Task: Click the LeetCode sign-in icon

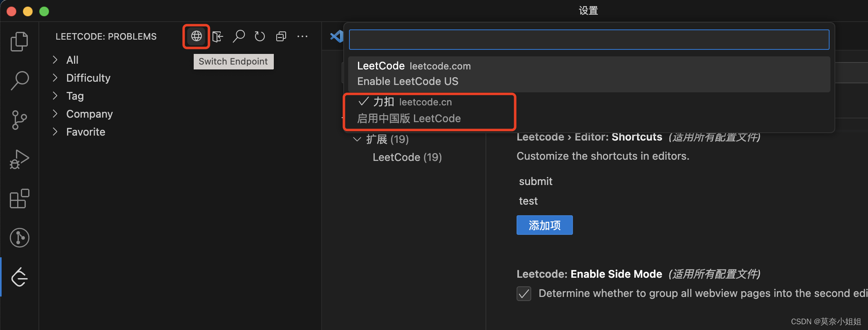Action: tap(218, 36)
